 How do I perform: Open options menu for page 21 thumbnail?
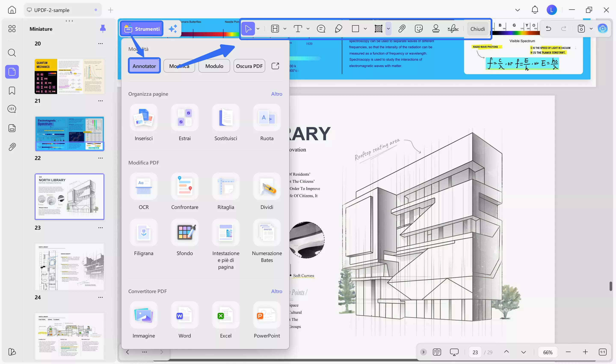[x=100, y=101]
